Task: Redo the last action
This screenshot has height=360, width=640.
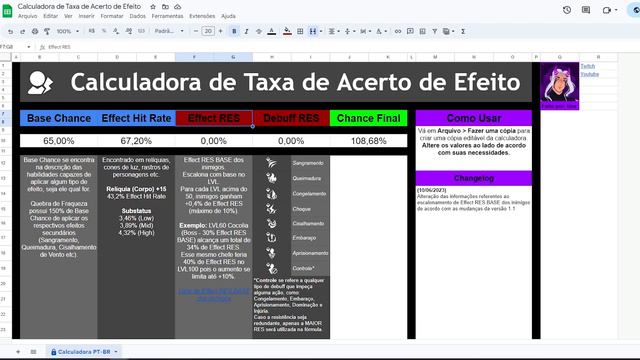Action: pyautogui.click(x=22, y=31)
